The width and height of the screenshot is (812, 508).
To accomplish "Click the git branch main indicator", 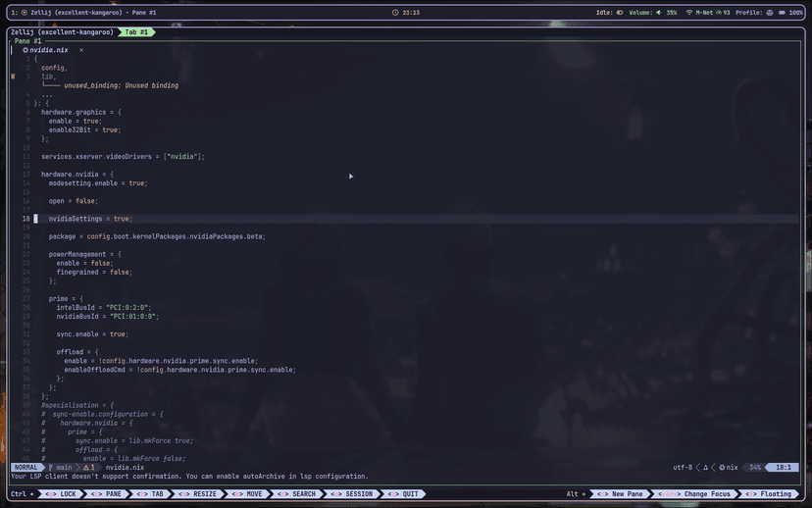I will point(61,467).
